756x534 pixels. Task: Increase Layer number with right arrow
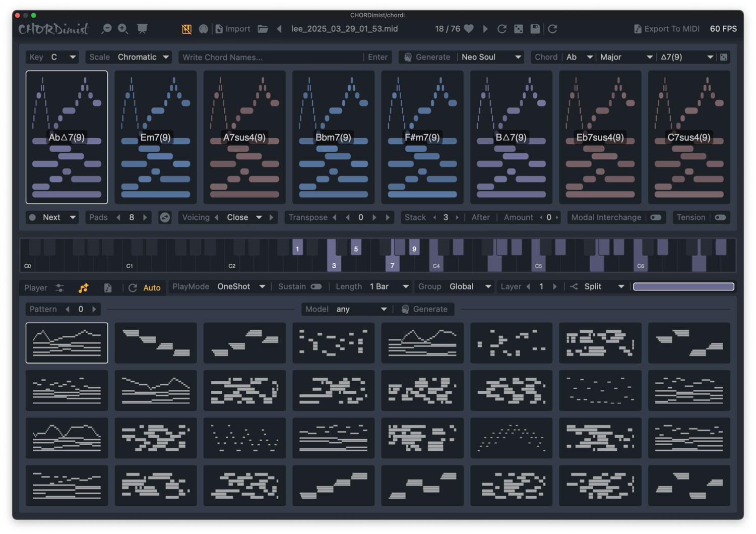click(x=555, y=286)
